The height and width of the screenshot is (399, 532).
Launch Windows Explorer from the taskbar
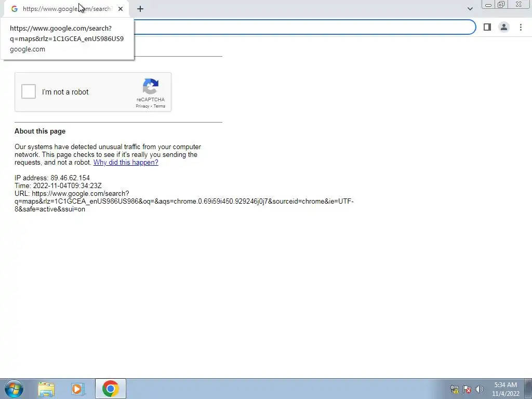[46, 389]
